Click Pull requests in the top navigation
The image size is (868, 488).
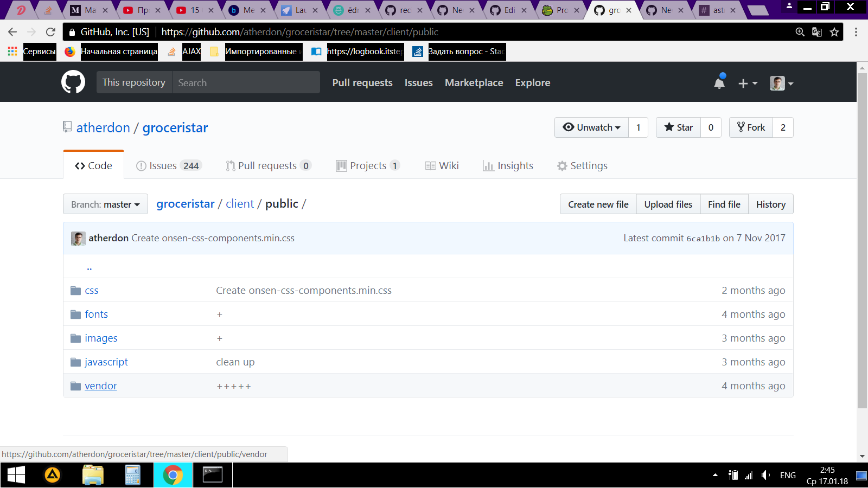pos(362,82)
